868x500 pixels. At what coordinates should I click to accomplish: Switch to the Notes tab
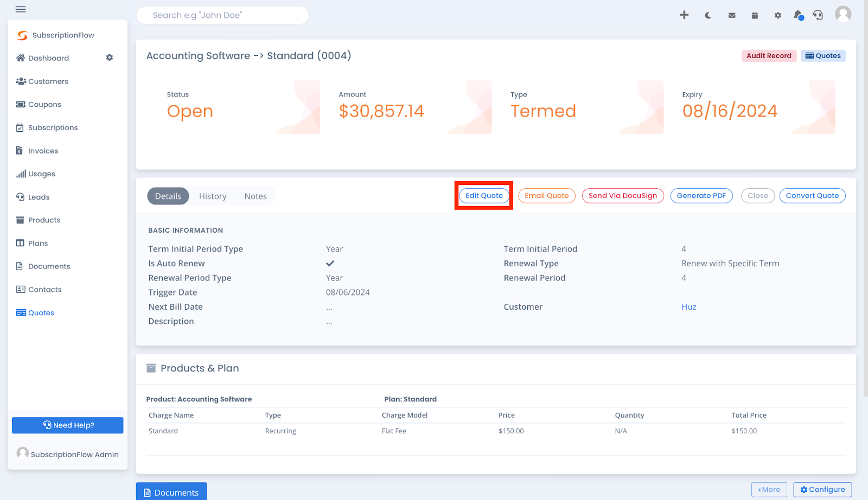(x=256, y=196)
